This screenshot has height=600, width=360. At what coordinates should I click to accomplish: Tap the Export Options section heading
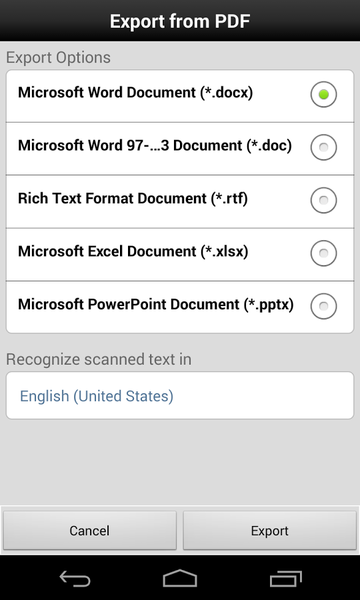pos(58,57)
